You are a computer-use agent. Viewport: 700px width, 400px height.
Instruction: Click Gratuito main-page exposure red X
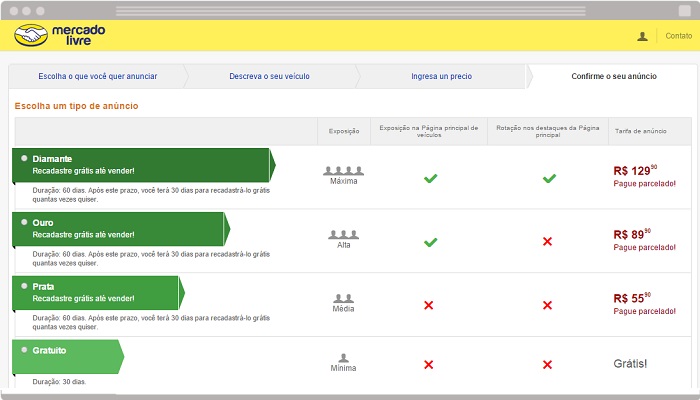pyautogui.click(x=429, y=365)
